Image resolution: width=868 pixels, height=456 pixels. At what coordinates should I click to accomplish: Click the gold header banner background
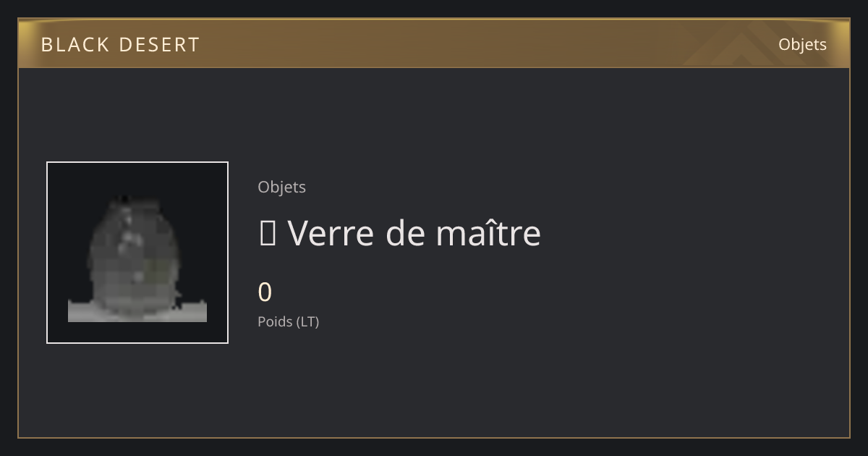click(x=434, y=43)
